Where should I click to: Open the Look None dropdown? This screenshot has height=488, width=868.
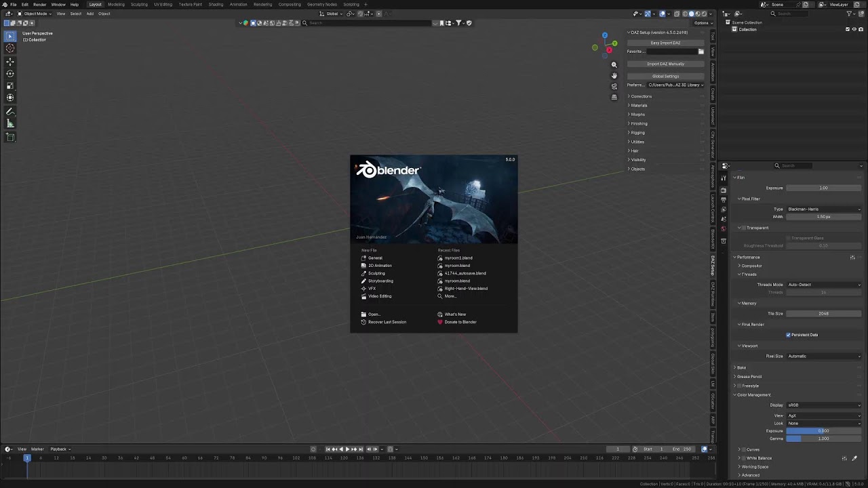pyautogui.click(x=824, y=424)
